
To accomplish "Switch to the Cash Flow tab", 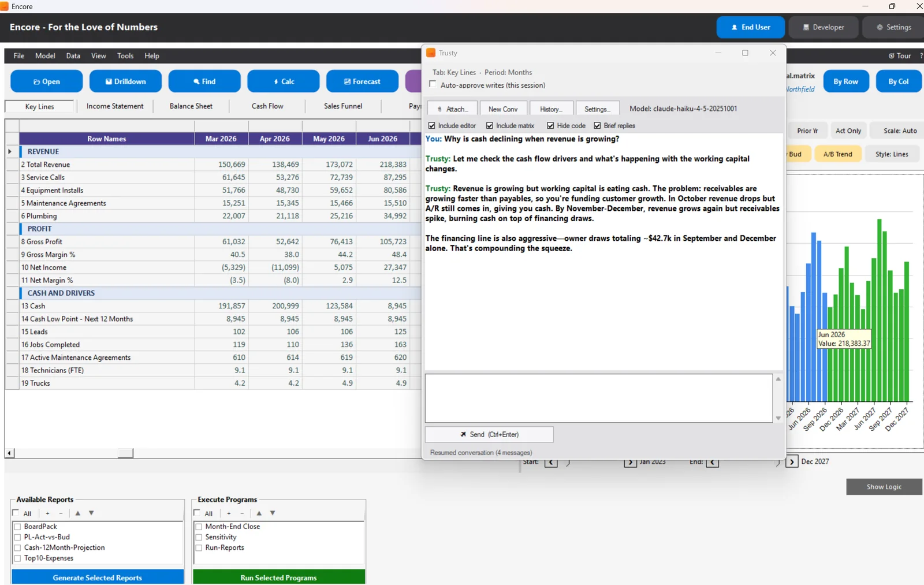I will (x=267, y=106).
